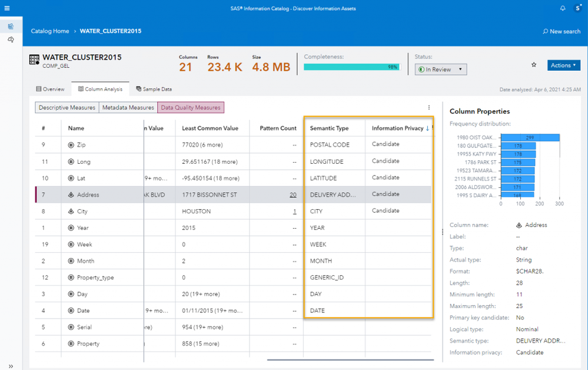This screenshot has width=588, height=370.
Task: Click the notifications bell icon
Action: [563, 8]
